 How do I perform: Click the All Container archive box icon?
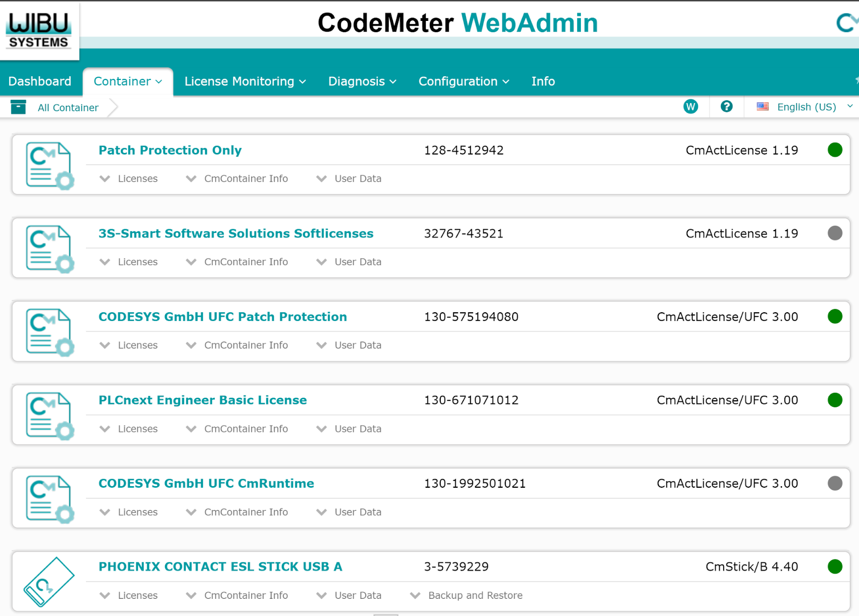click(18, 107)
